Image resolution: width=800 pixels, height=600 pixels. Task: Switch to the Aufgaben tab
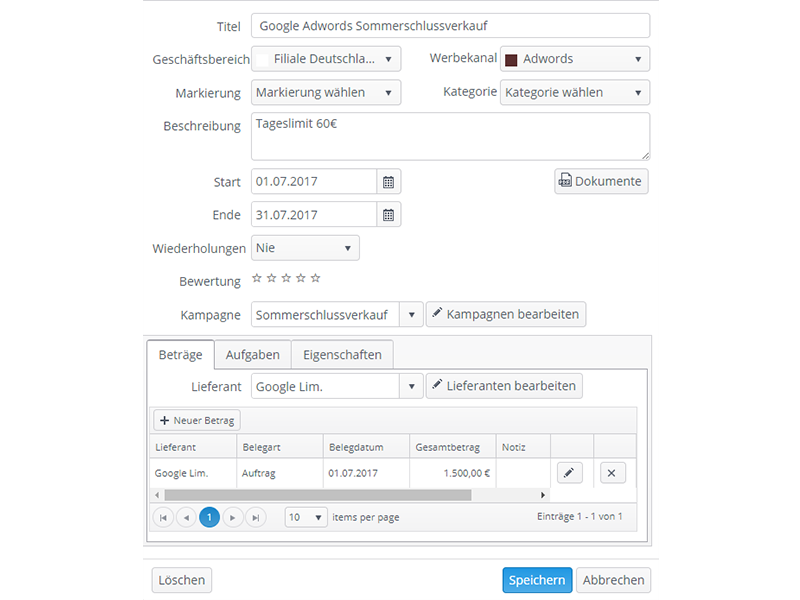[253, 355]
